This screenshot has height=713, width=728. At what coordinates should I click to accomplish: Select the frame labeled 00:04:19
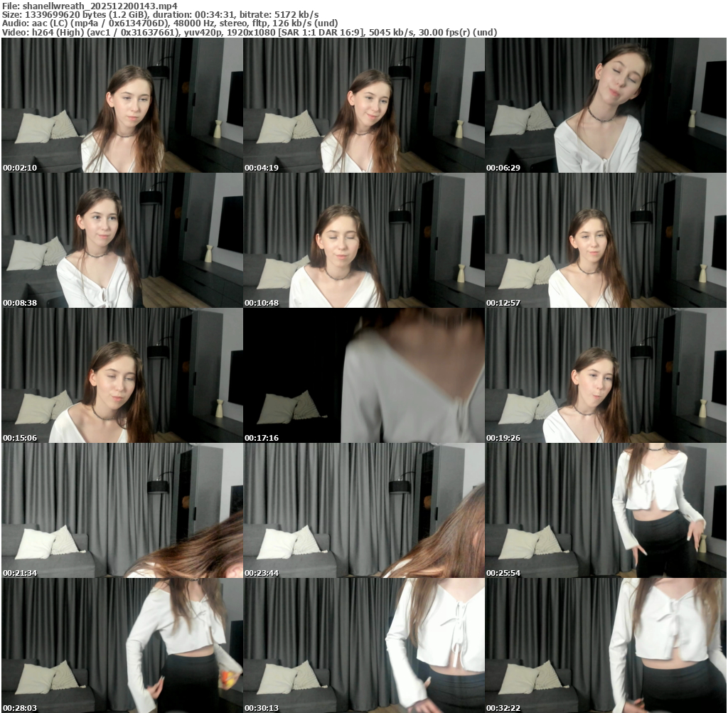(x=363, y=105)
